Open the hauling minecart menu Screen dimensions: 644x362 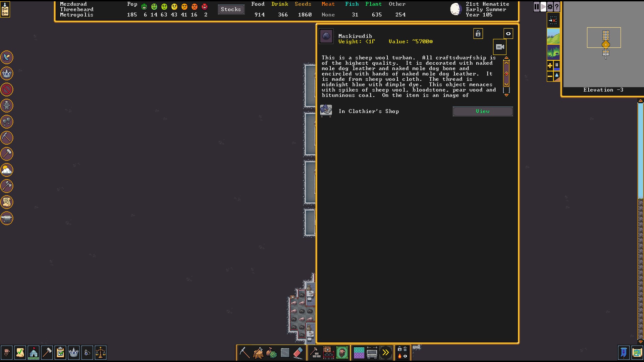pyautogui.click(x=372, y=353)
